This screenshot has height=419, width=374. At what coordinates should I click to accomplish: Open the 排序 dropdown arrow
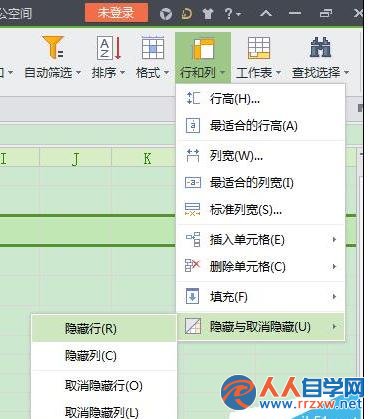coord(122,72)
